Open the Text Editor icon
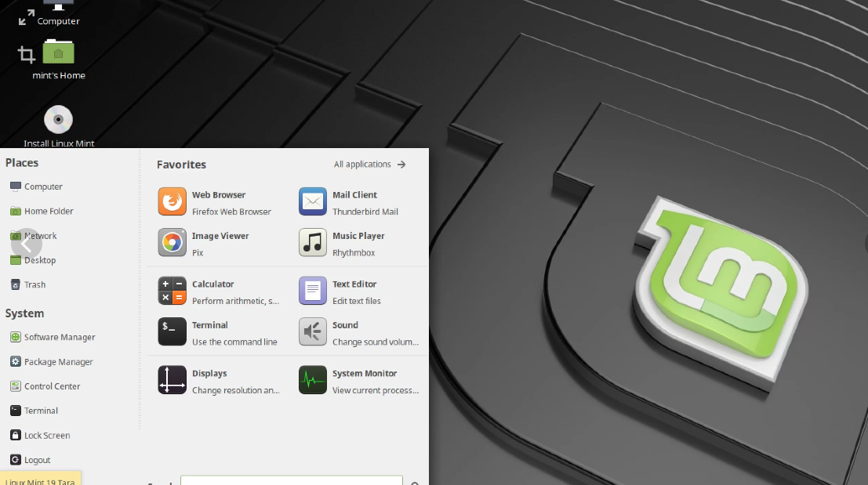Viewport: 868px width, 485px height. pos(313,291)
